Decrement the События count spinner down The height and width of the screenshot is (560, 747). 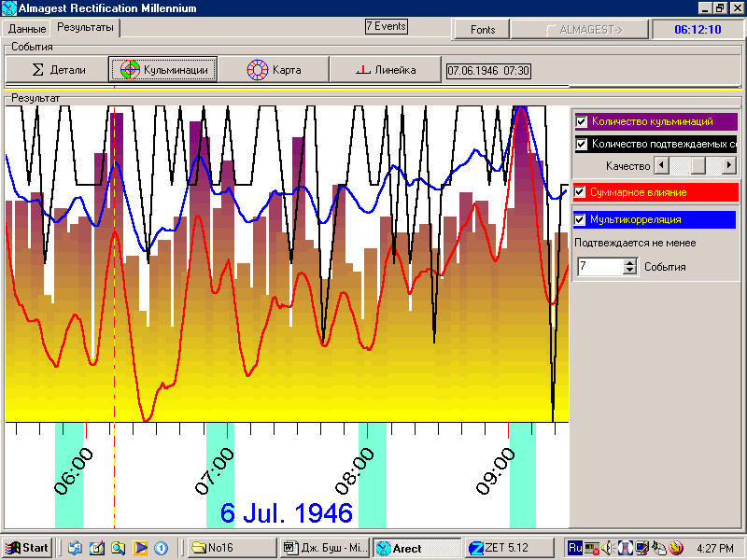[629, 271]
